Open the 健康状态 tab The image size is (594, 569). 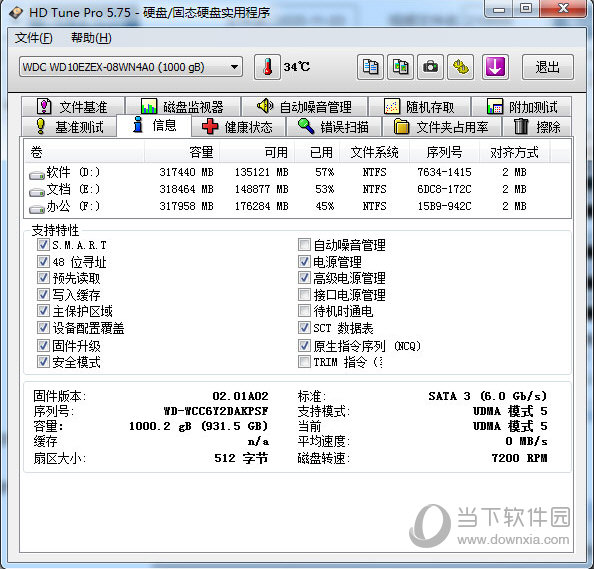coord(238,127)
